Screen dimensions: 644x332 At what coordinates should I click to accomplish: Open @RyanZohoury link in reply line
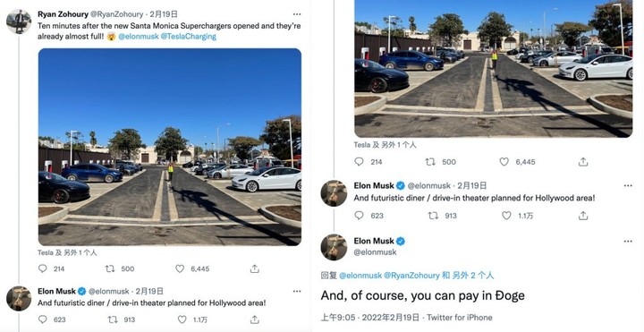pos(411,276)
